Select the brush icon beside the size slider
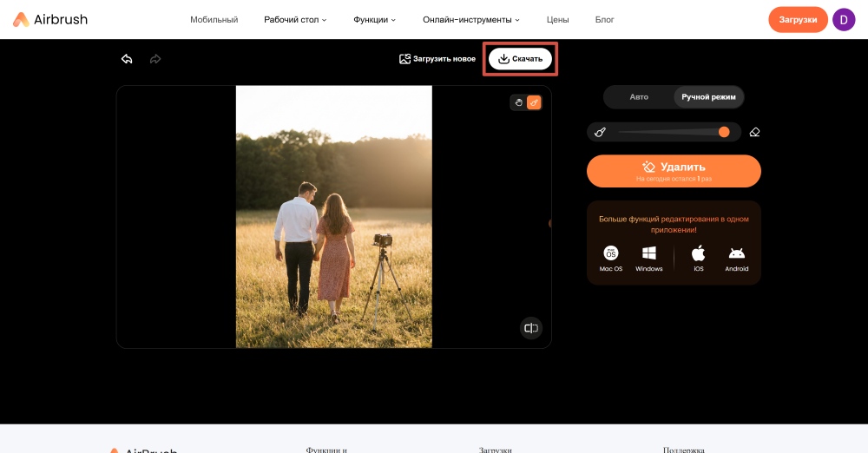The width and height of the screenshot is (868, 453). 600,132
